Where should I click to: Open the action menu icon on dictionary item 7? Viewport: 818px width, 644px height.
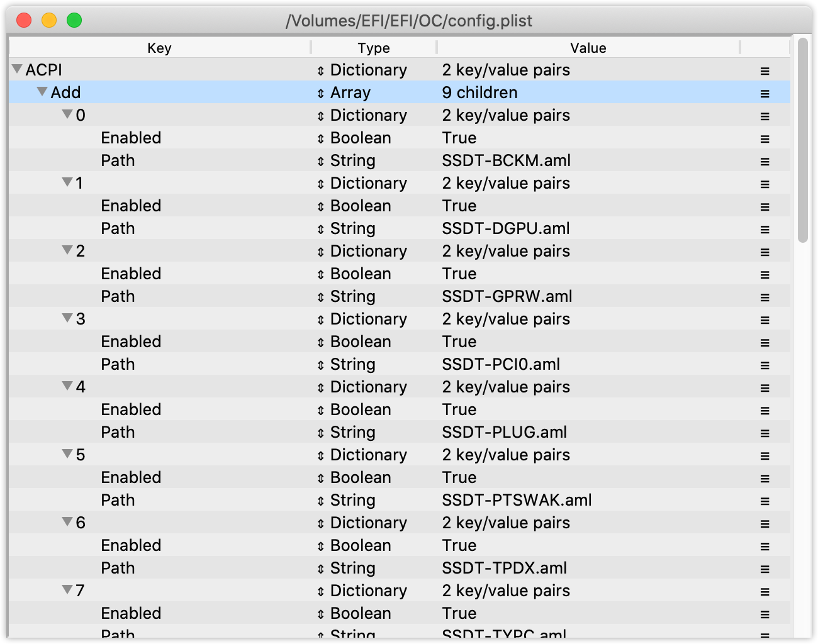[x=765, y=591]
